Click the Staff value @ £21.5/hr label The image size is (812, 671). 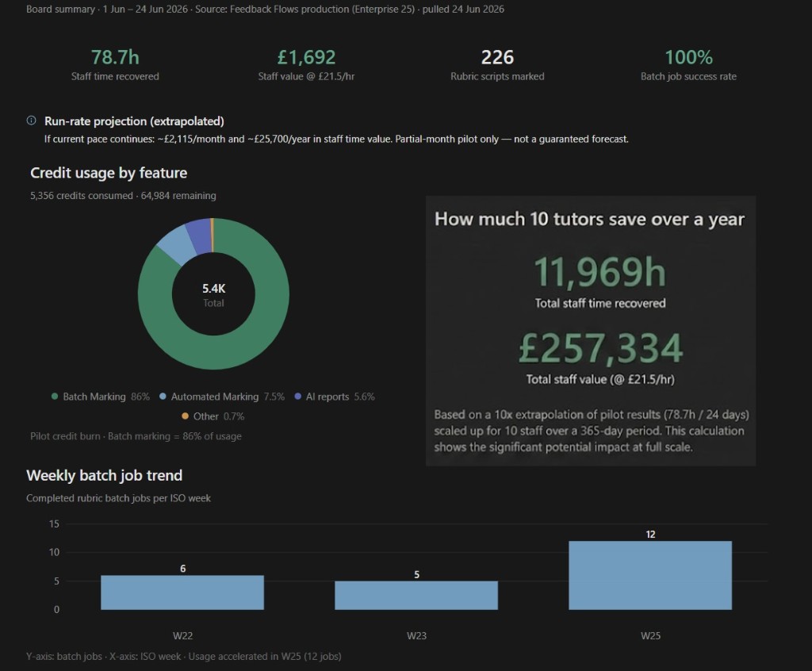pos(307,76)
